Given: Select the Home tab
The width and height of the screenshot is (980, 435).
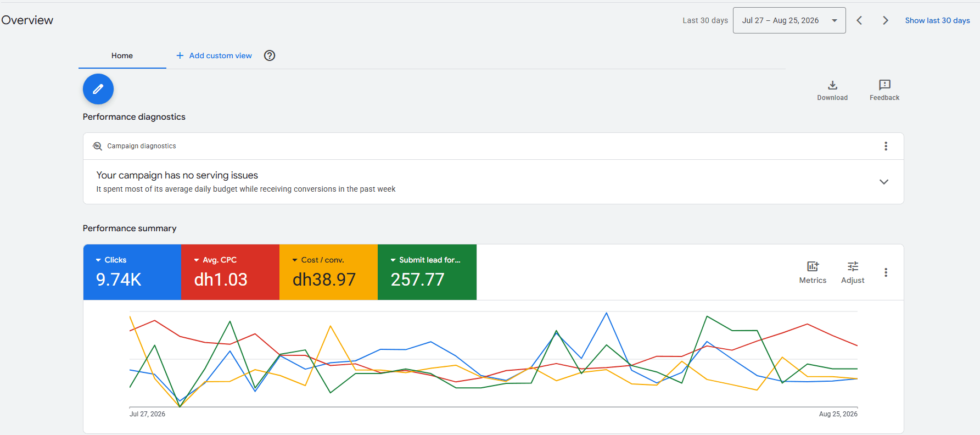Looking at the screenshot, I should tap(122, 55).
